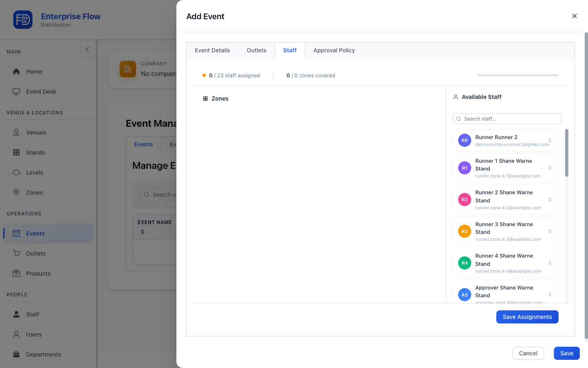Click the Staff person icon in the sidebar
Screen dimensions: 588x368
tap(16, 314)
